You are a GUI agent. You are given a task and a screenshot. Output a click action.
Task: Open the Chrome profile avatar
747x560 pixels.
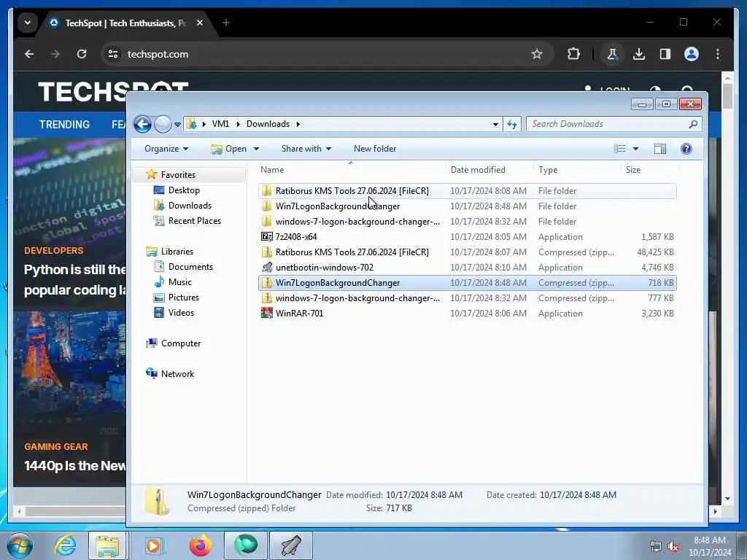click(x=692, y=54)
